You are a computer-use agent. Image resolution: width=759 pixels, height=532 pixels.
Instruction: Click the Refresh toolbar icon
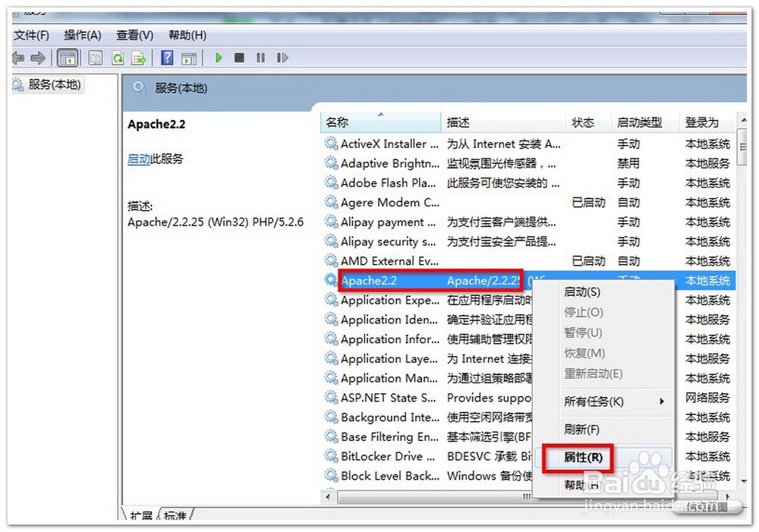[118, 58]
